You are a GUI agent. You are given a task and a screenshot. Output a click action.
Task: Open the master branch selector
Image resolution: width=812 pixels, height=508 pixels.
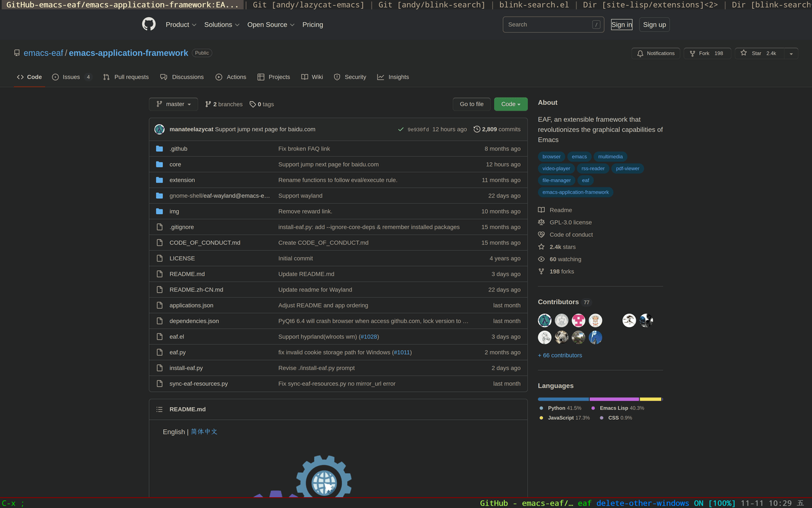point(174,104)
